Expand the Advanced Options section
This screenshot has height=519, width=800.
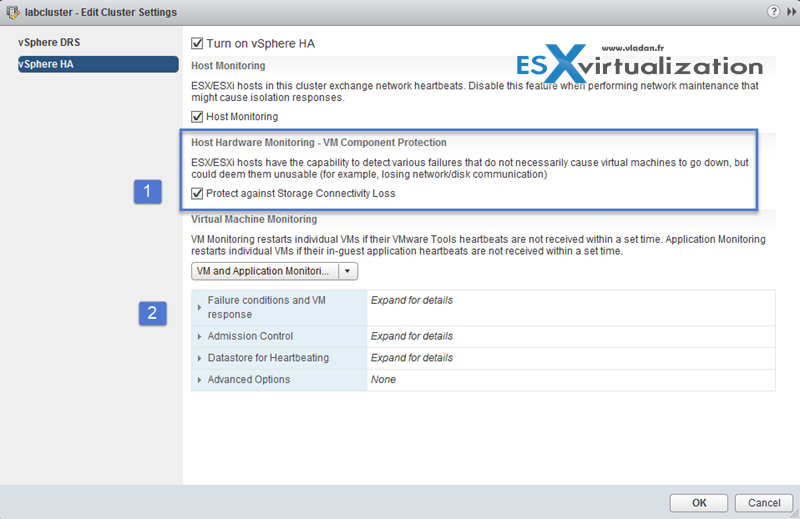pyautogui.click(x=199, y=380)
